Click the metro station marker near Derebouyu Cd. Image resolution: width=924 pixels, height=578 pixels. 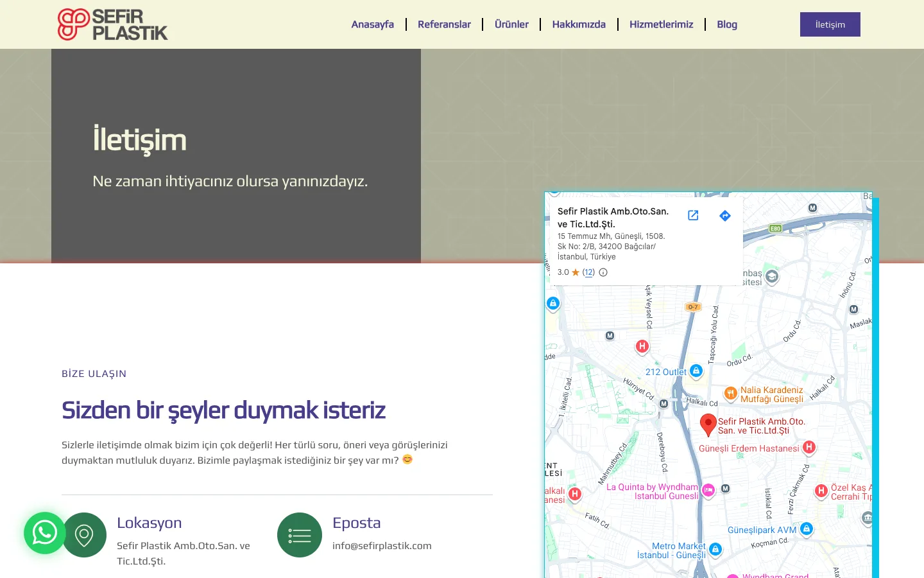pos(663,404)
